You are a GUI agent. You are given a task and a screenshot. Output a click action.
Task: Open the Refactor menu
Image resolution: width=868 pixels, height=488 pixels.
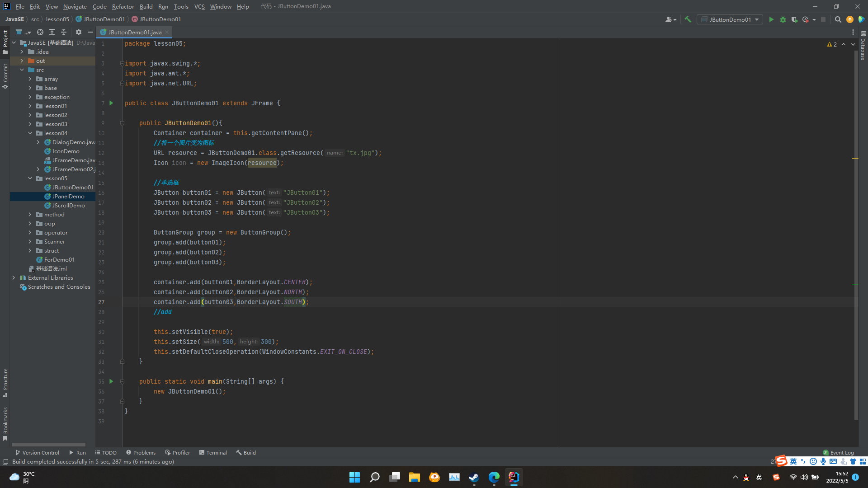[x=123, y=6]
